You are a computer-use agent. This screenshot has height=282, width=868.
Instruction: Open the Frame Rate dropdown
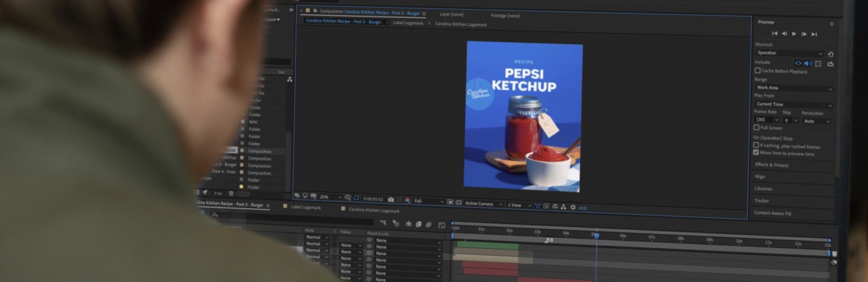point(767,120)
